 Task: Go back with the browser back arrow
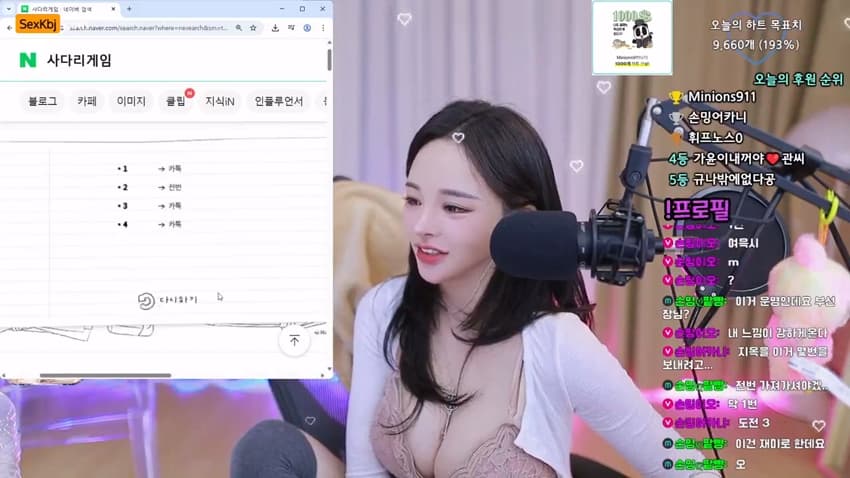tap(9, 28)
